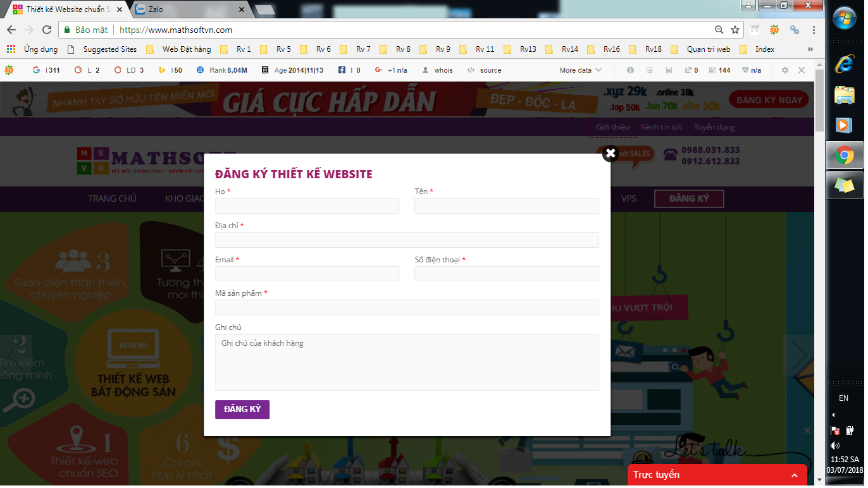The width and height of the screenshot is (868, 488).
Task: Click the Alexa Rank 8,04M parameter
Action: (222, 70)
